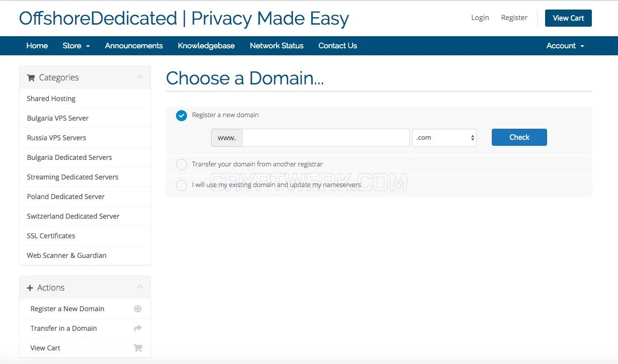
Task: Select Transfer your domain from another registrar radio
Action: click(182, 165)
